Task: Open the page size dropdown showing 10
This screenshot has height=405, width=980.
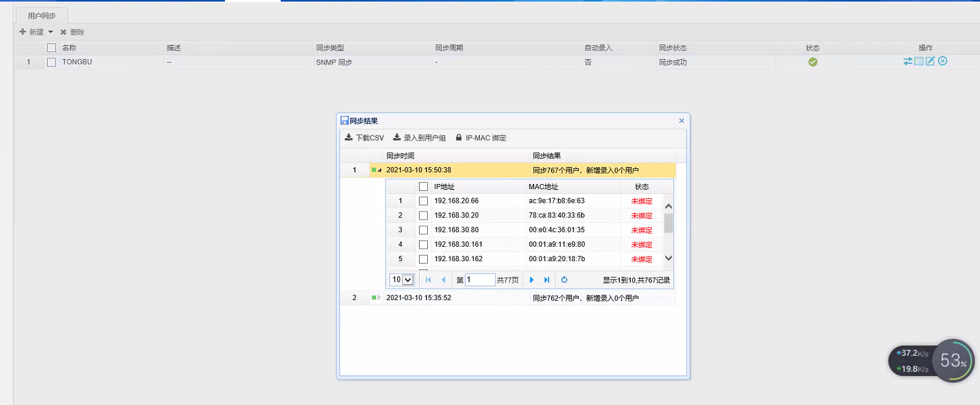Action: [402, 280]
